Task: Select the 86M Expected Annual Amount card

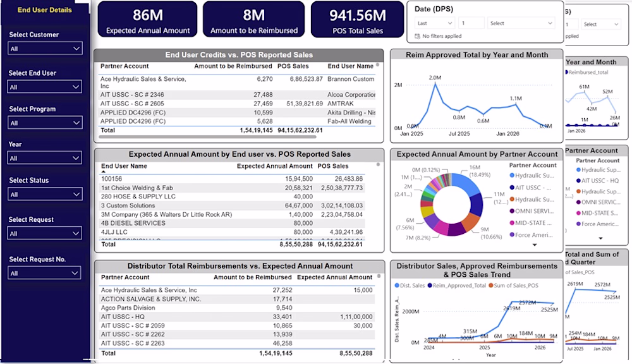Action: (x=147, y=20)
